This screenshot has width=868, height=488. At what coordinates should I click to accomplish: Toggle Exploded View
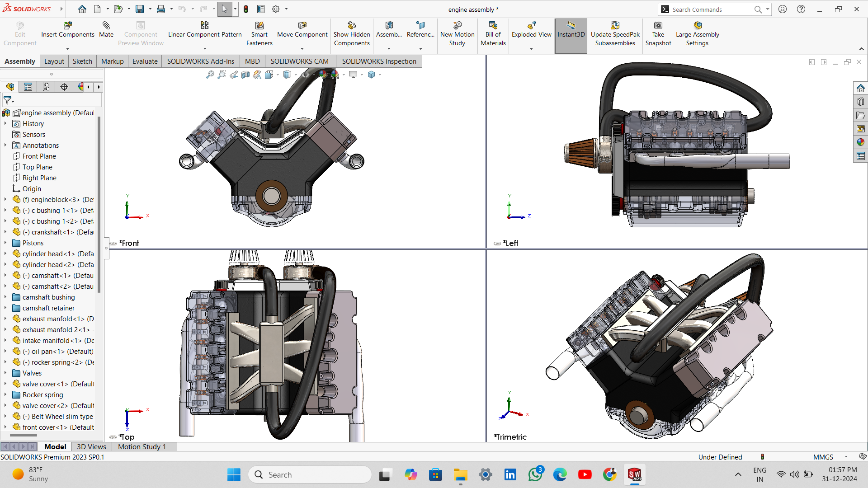click(x=531, y=30)
